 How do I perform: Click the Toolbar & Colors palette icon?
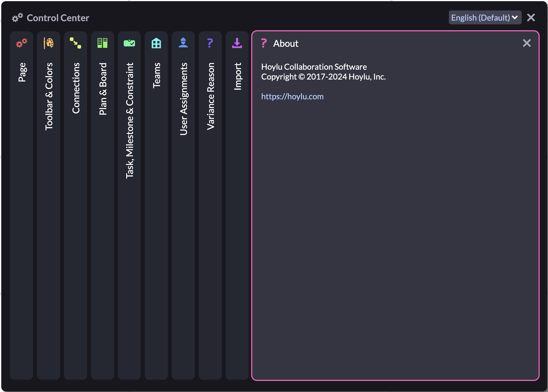48,43
